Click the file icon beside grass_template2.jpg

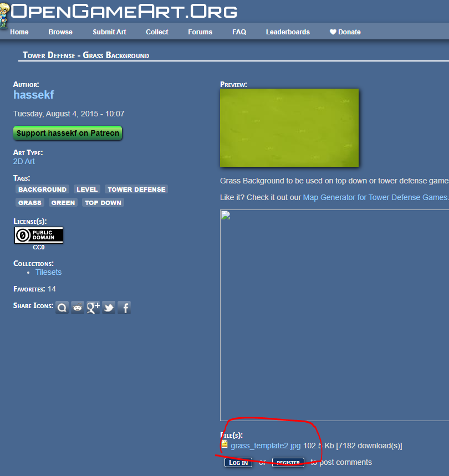pos(225,444)
